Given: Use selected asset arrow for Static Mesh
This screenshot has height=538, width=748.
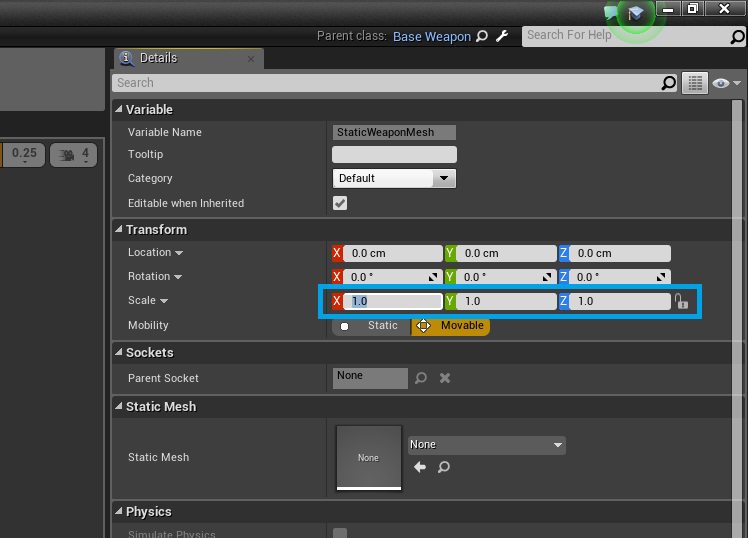Looking at the screenshot, I should pos(420,467).
